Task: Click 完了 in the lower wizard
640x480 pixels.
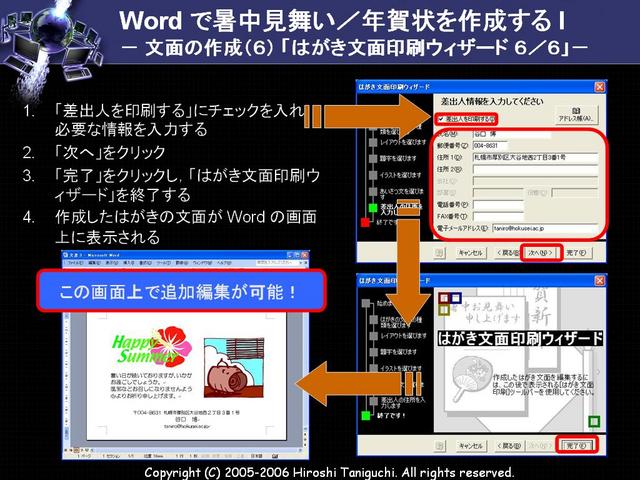Action: coord(576,446)
